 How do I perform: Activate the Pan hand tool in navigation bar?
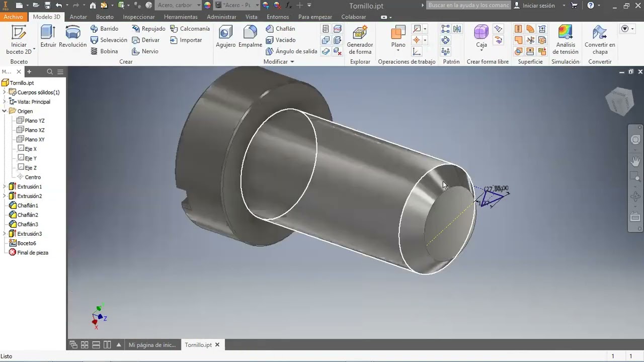tap(635, 161)
